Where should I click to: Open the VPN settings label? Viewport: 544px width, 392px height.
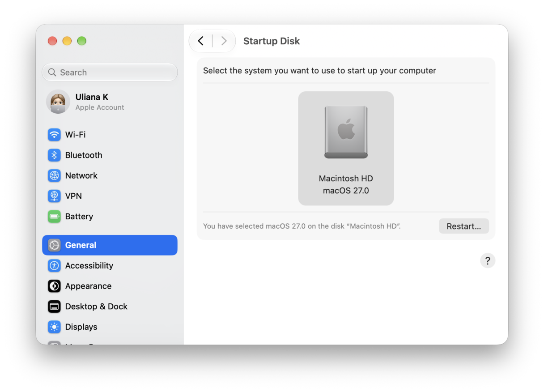73,196
